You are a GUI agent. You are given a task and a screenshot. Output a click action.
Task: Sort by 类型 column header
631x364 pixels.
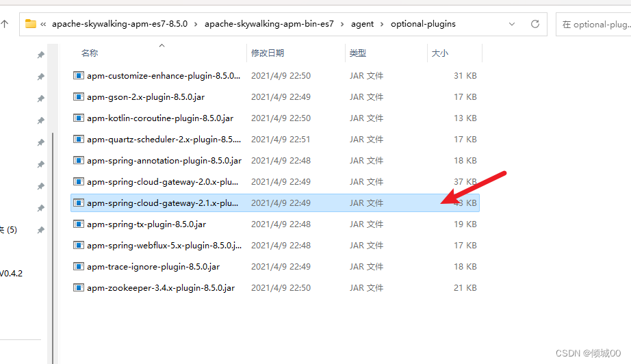[358, 53]
